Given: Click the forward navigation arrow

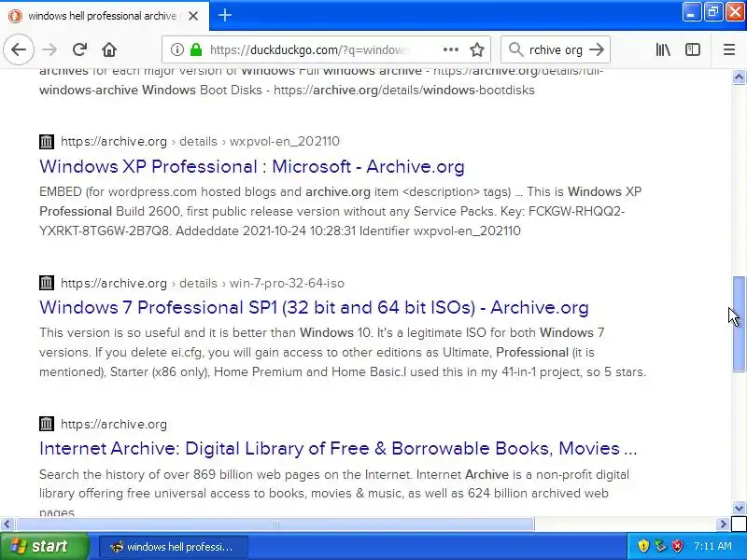Looking at the screenshot, I should (x=49, y=49).
